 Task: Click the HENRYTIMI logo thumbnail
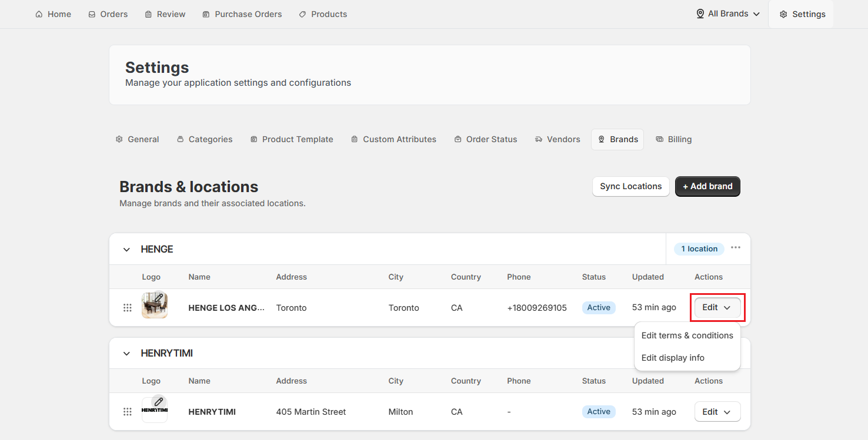click(x=155, y=410)
